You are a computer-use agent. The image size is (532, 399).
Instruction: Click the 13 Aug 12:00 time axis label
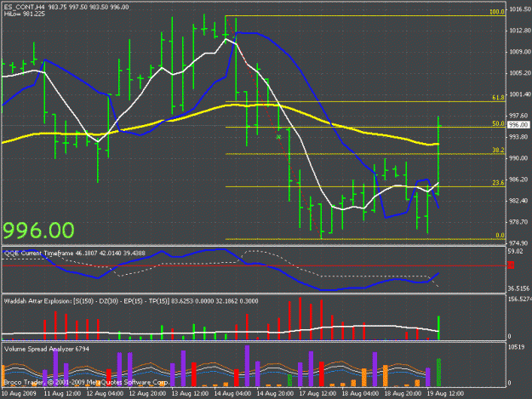[190, 394]
